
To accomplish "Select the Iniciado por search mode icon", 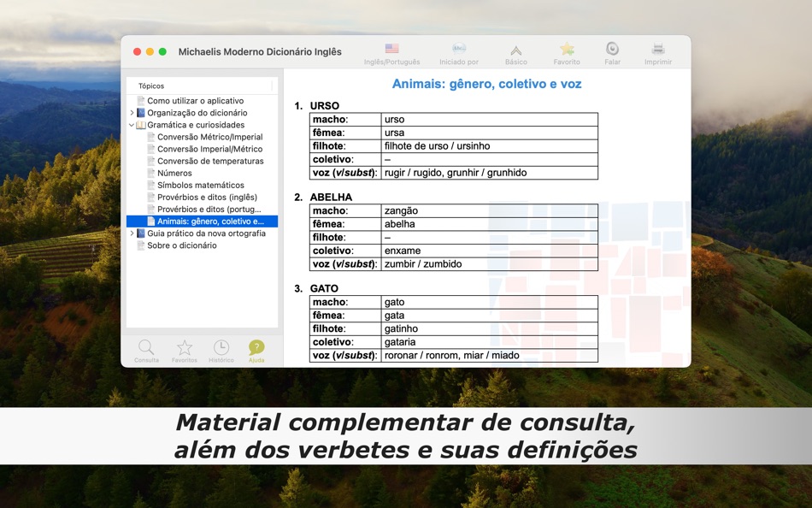I will (459, 49).
